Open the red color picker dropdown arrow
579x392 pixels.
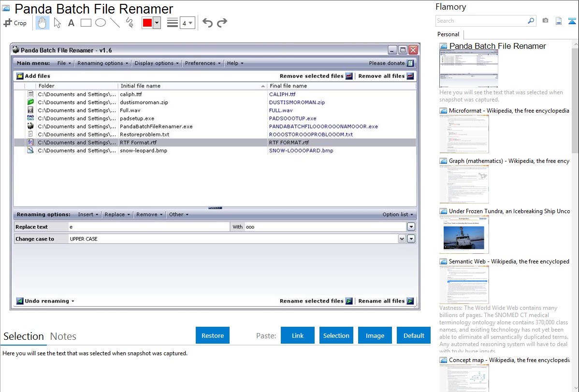tap(157, 23)
